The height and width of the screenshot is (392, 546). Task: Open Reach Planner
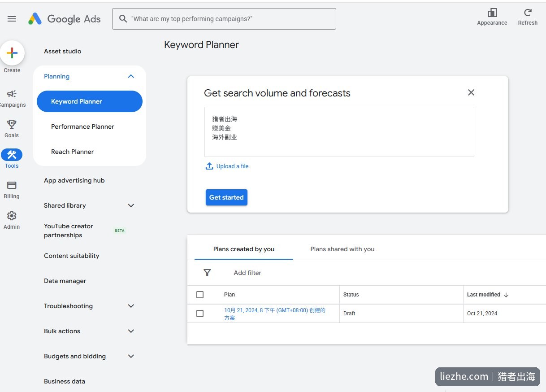click(x=73, y=152)
